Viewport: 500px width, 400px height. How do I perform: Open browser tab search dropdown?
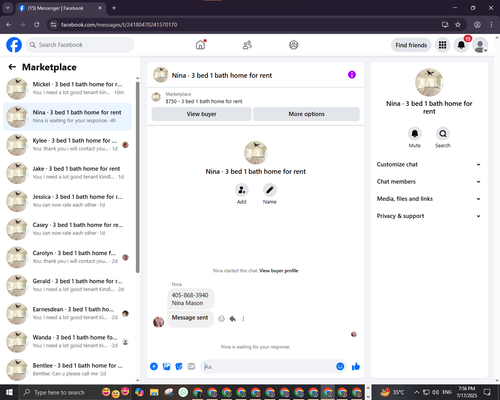[7, 8]
